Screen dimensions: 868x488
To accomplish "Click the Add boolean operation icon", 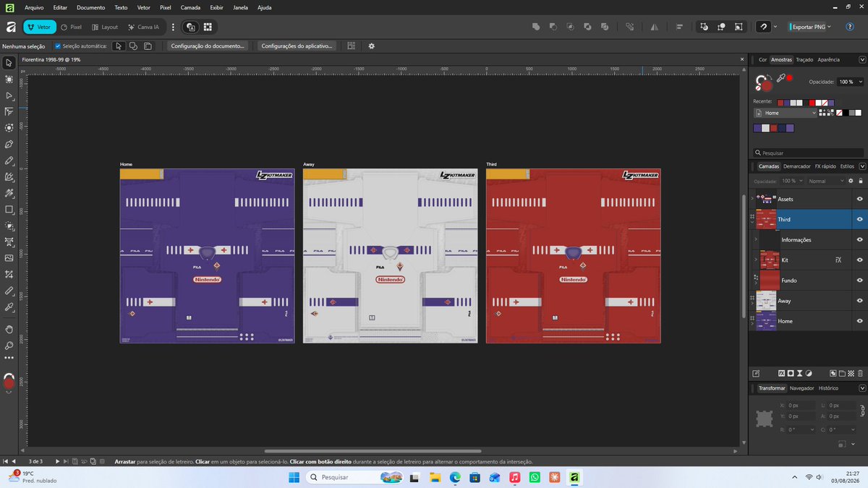I will click(x=536, y=27).
